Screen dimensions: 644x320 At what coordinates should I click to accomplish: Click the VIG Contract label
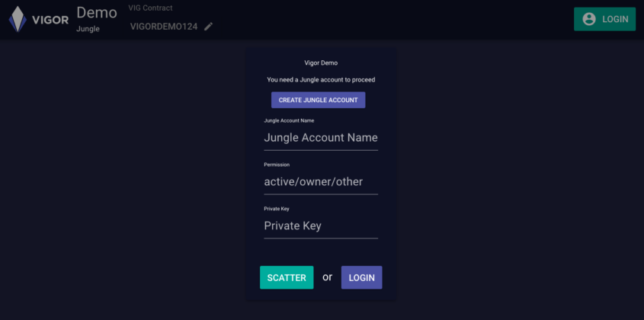151,8
